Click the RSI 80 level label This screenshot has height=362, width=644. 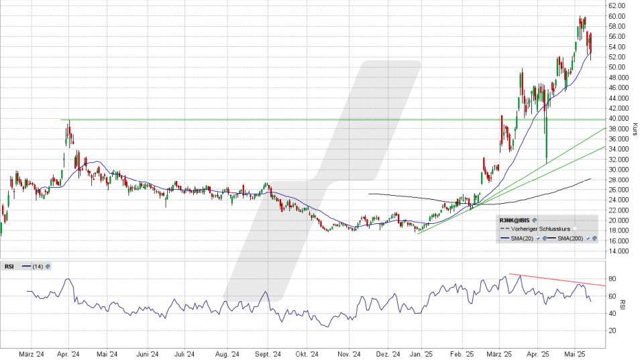click(x=612, y=279)
